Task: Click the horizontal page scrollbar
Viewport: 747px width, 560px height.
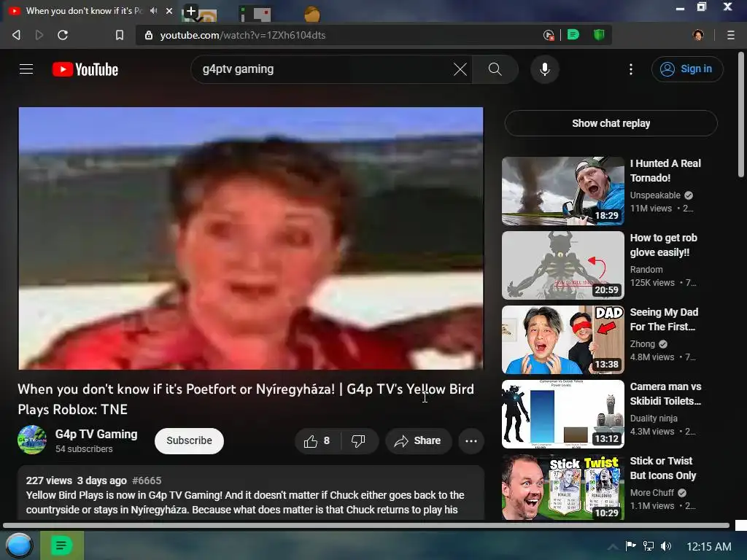Action: click(366, 526)
